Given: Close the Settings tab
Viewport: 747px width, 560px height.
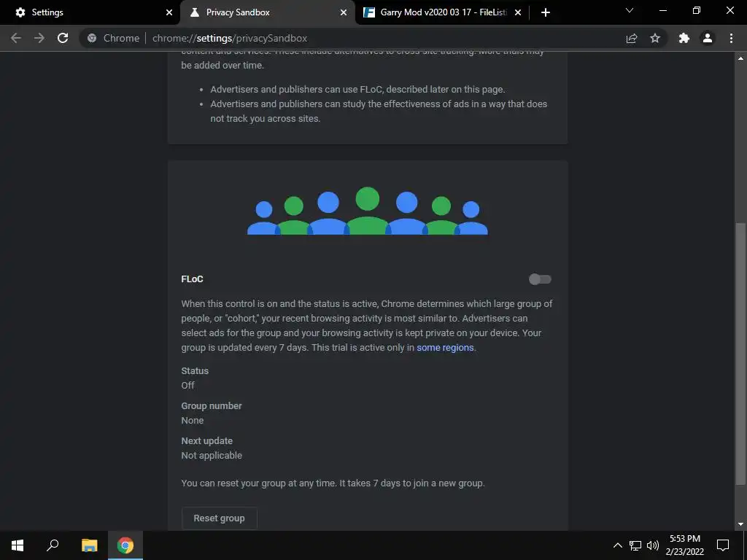Looking at the screenshot, I should (x=169, y=13).
